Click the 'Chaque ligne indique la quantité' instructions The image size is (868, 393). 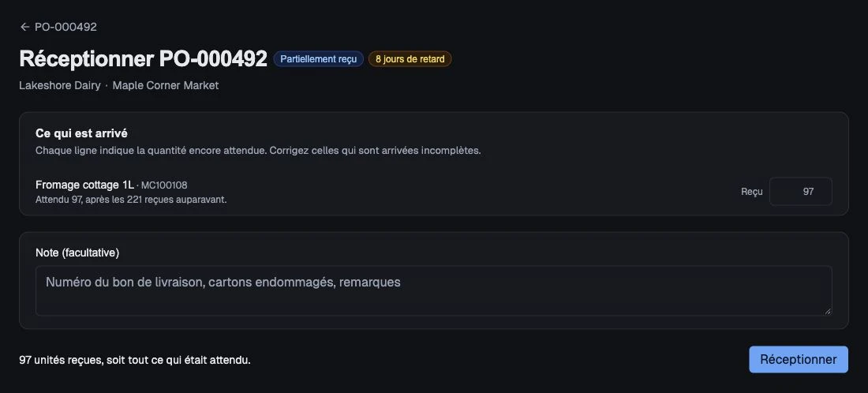pyautogui.click(x=259, y=151)
